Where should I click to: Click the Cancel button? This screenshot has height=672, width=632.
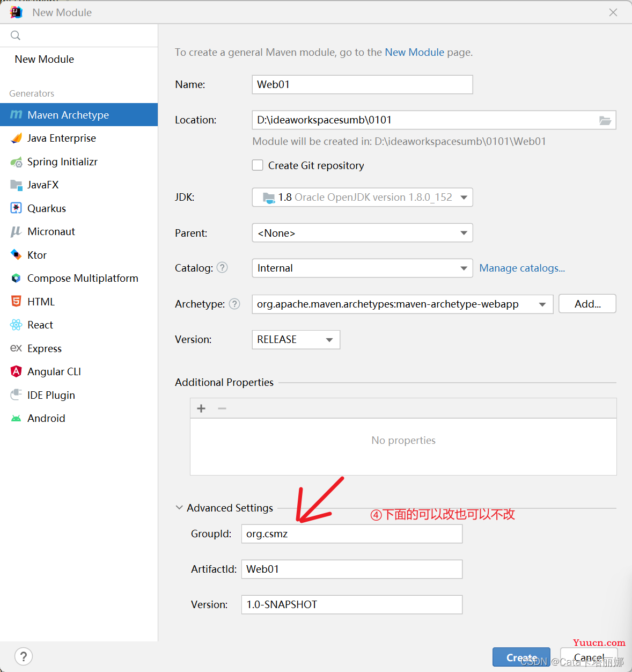[x=589, y=657]
